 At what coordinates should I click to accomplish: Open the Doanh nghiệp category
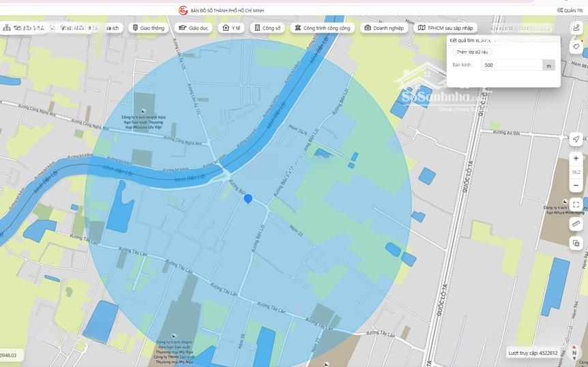point(385,28)
